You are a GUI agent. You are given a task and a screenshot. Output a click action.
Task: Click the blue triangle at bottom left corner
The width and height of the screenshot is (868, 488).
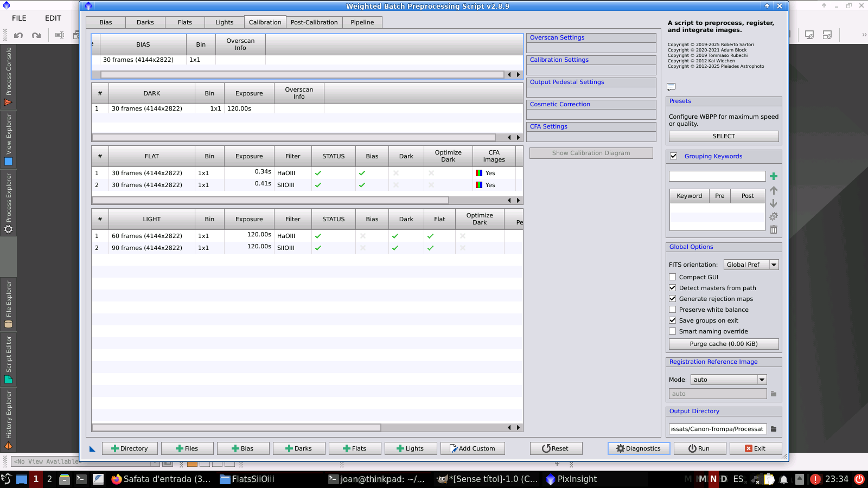[x=92, y=449]
